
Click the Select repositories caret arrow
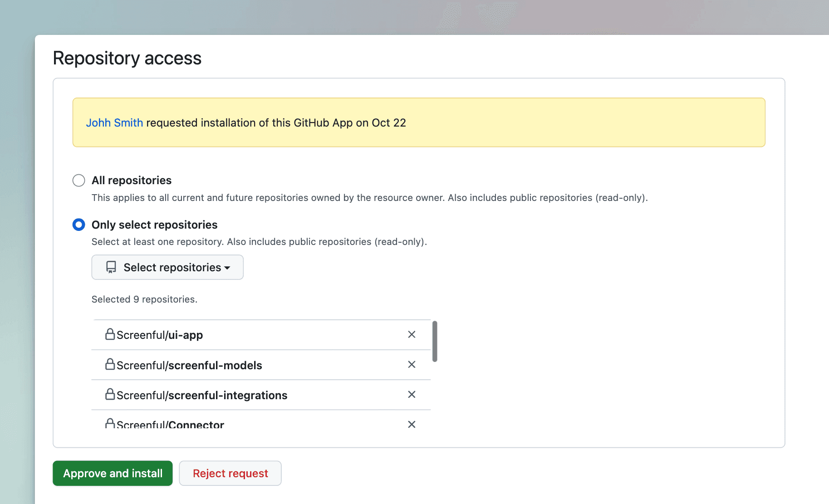point(227,268)
